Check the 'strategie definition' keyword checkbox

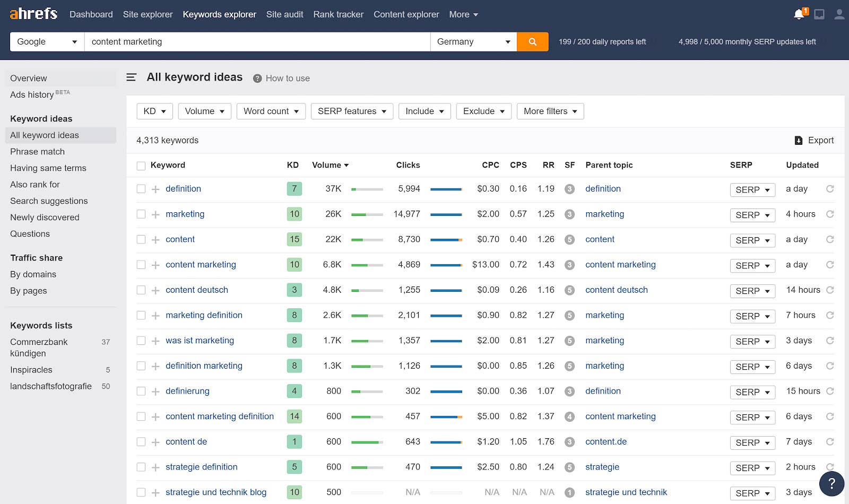(141, 467)
